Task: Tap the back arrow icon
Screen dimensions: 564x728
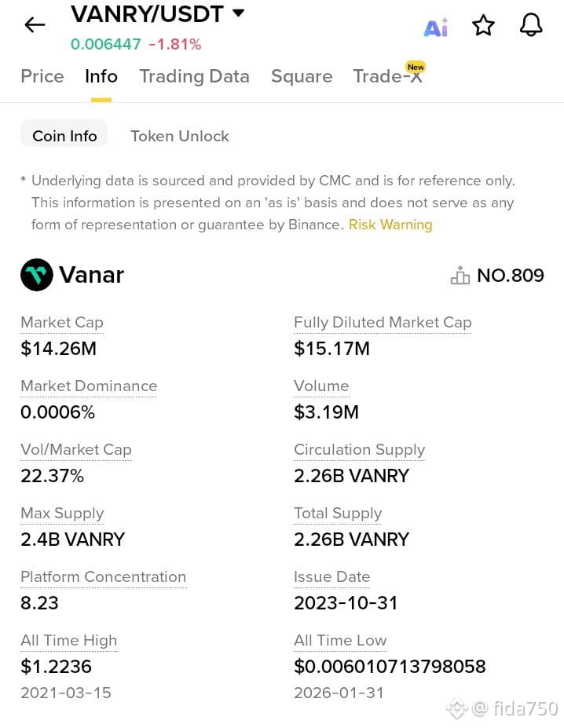Action: 35,25
